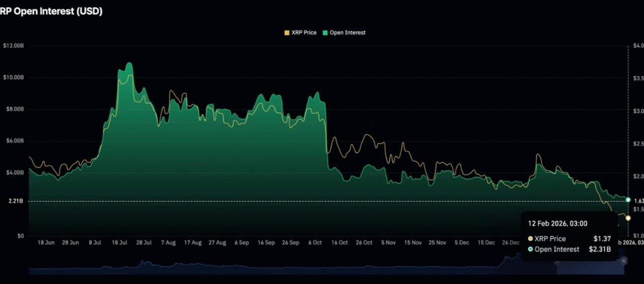Click the yellow XRP Price data point marker
This screenshot has height=284, width=644.
click(628, 218)
